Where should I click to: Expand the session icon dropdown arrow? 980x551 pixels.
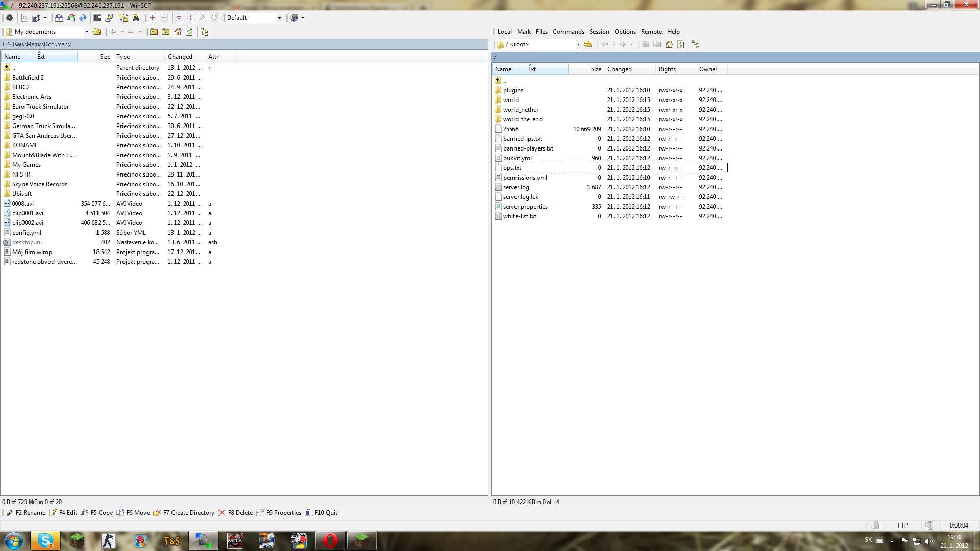coord(303,18)
